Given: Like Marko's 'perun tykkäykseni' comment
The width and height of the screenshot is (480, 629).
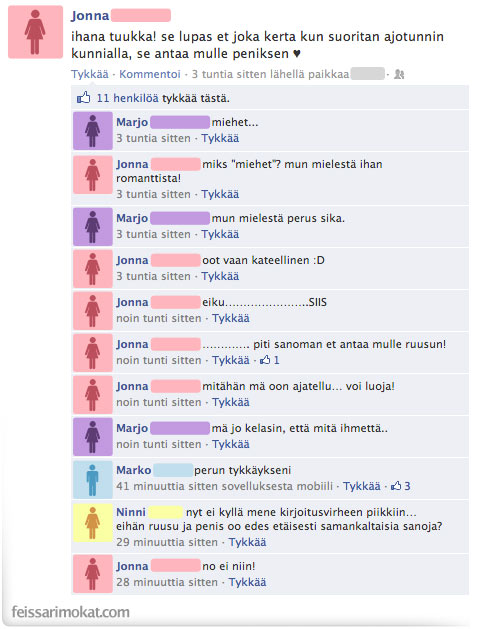Looking at the screenshot, I should [362, 486].
